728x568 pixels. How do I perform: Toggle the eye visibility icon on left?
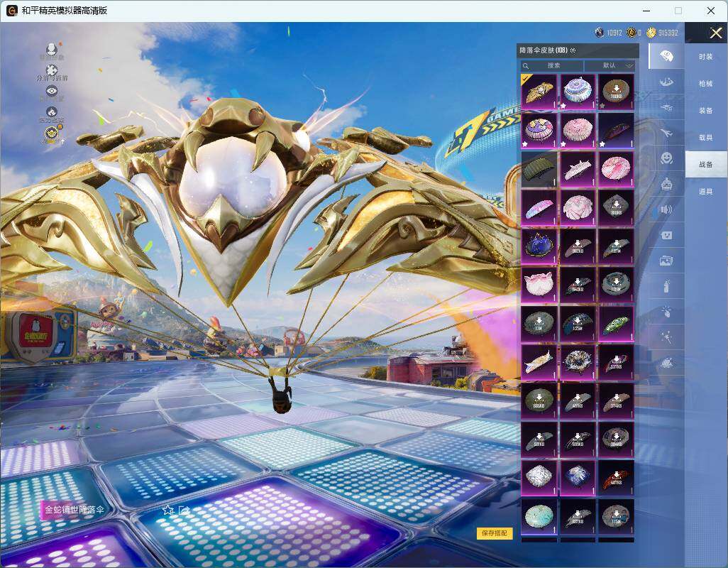52,91
